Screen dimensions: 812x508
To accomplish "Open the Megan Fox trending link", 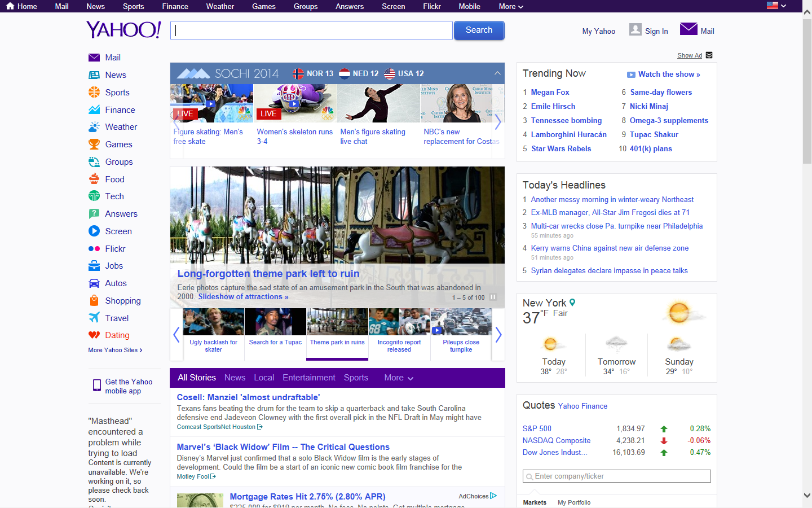I will pos(550,92).
